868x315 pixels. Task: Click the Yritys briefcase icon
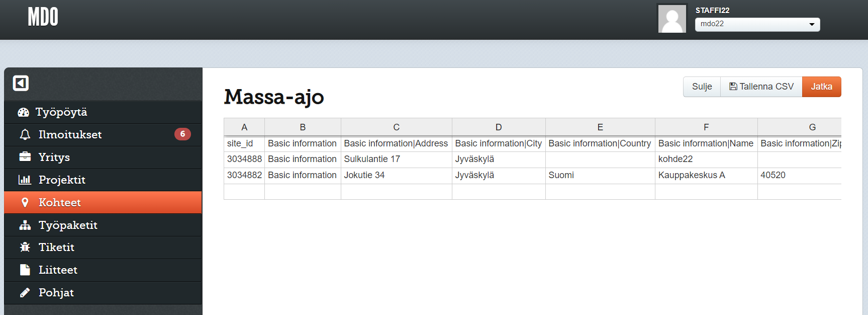pos(25,157)
